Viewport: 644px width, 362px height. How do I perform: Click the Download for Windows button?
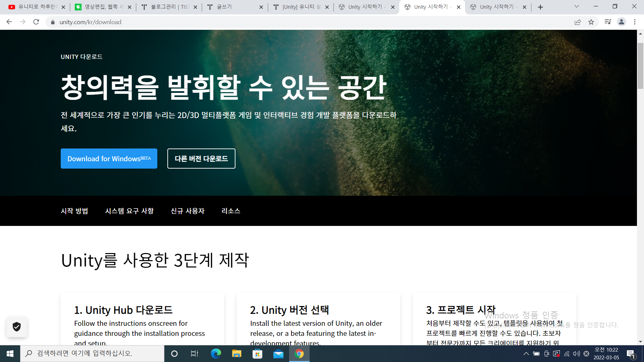pos(109,159)
